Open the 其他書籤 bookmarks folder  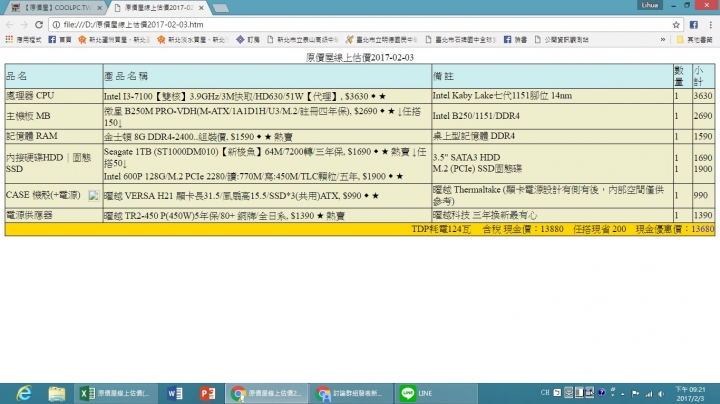coord(694,39)
